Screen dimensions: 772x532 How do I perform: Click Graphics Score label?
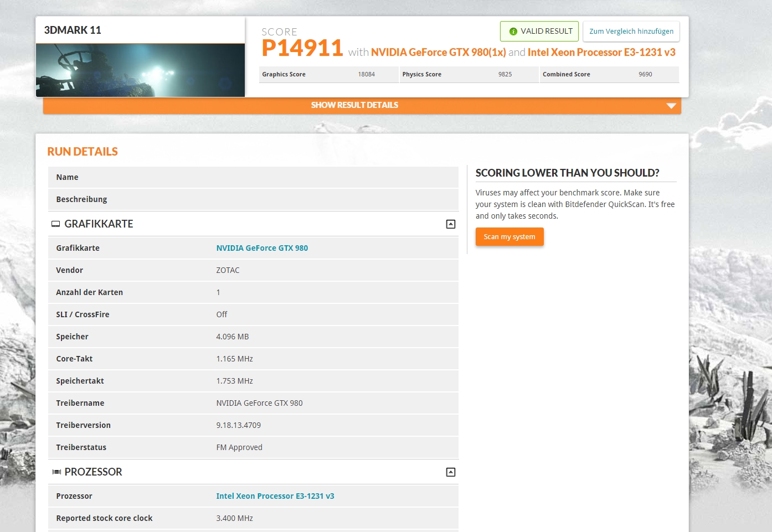284,74
